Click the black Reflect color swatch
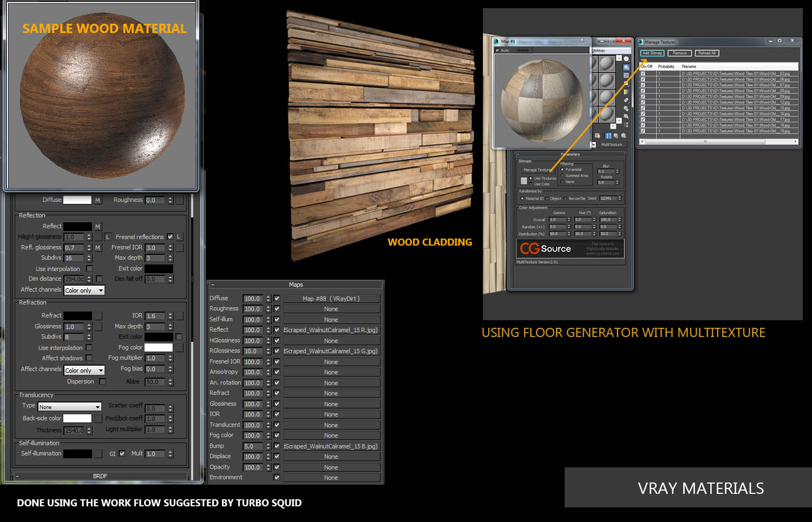The width and height of the screenshot is (812, 522). 77,227
